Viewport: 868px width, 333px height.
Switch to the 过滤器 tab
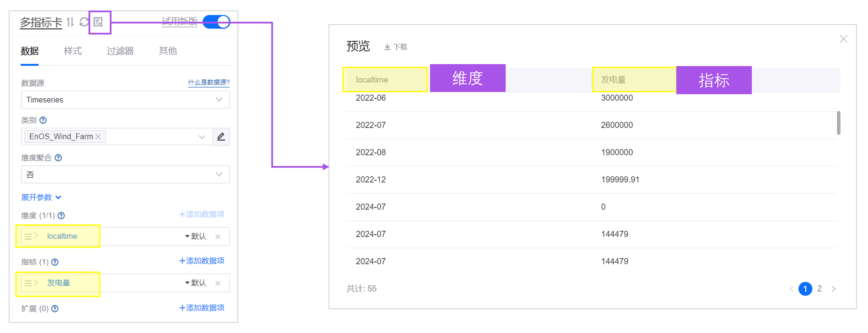tap(120, 51)
